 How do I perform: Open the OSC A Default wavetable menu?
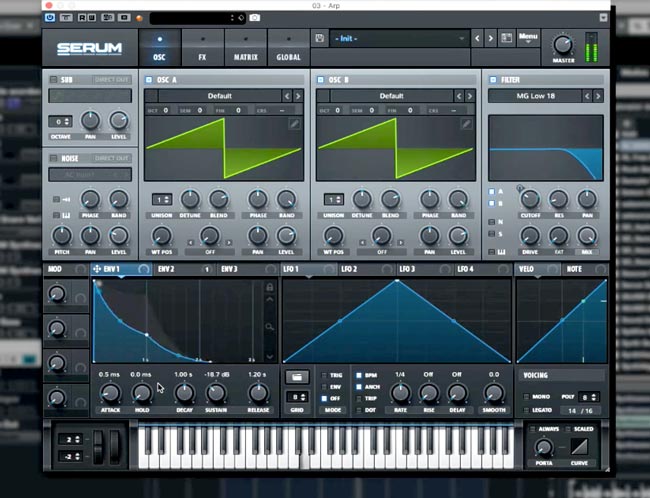[220, 96]
